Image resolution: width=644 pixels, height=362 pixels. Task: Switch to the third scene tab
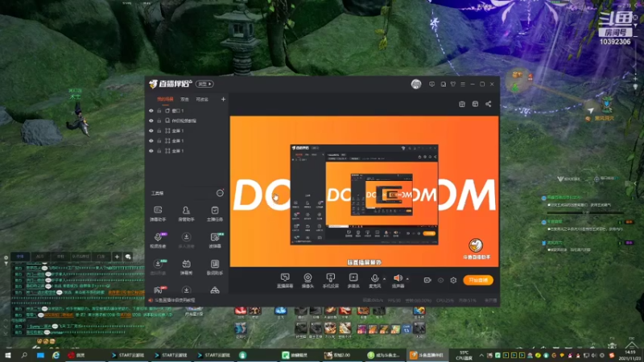pyautogui.click(x=202, y=99)
